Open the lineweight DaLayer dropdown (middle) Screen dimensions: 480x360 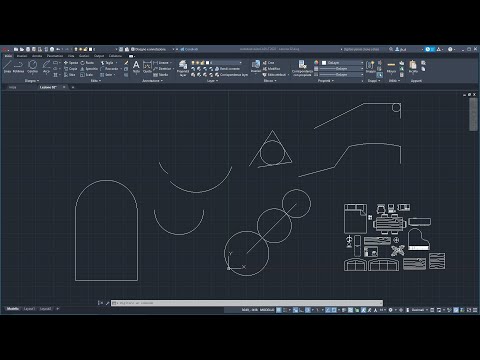[x=341, y=69]
